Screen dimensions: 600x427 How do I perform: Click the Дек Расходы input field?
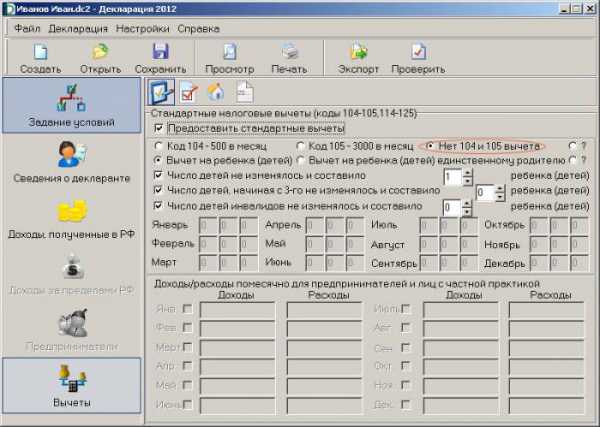[x=546, y=406]
